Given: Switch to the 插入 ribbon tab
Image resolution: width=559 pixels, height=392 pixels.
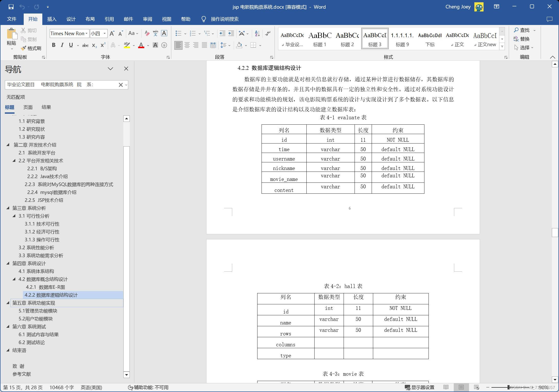Looking at the screenshot, I should (x=52, y=19).
